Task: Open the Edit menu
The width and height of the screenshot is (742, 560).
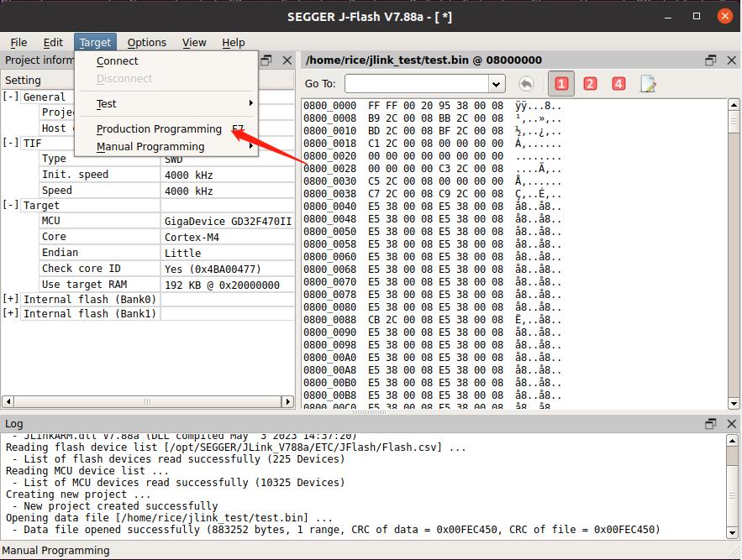Action: [53, 43]
